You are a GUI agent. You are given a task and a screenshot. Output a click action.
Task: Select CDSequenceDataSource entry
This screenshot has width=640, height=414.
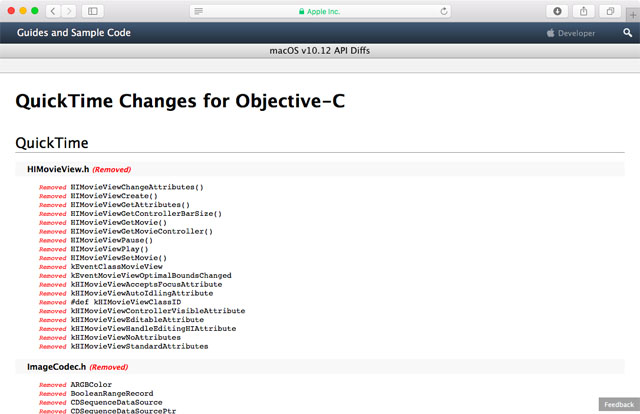pyautogui.click(x=116, y=402)
